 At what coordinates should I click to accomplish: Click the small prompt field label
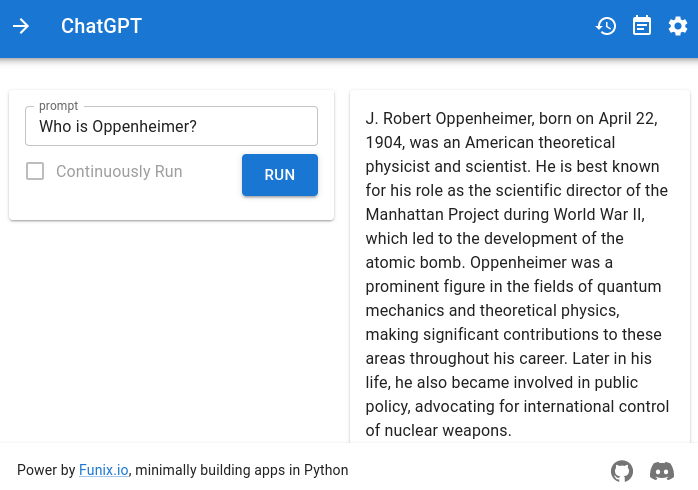point(59,106)
